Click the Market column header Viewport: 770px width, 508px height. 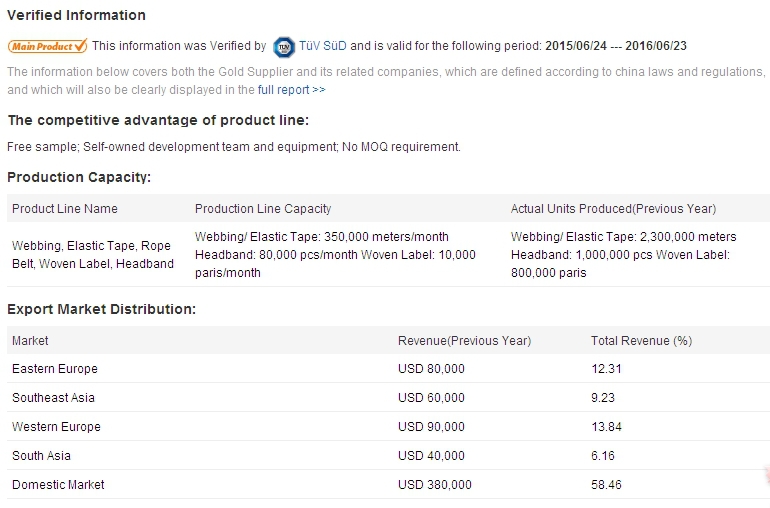(30, 341)
